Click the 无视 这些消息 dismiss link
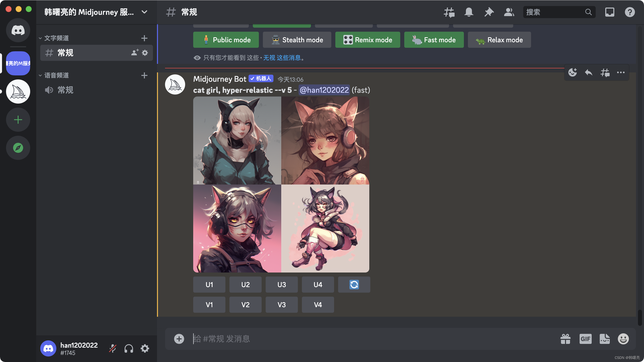 [282, 58]
